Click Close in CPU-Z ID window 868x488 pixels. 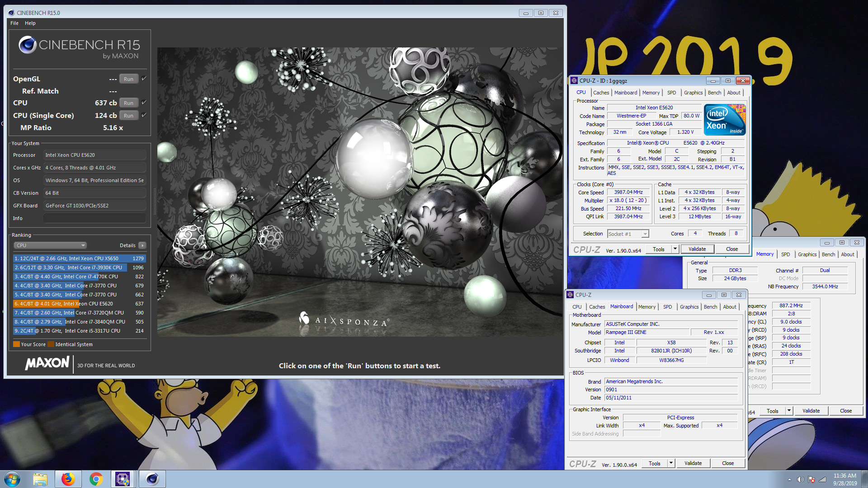732,249
